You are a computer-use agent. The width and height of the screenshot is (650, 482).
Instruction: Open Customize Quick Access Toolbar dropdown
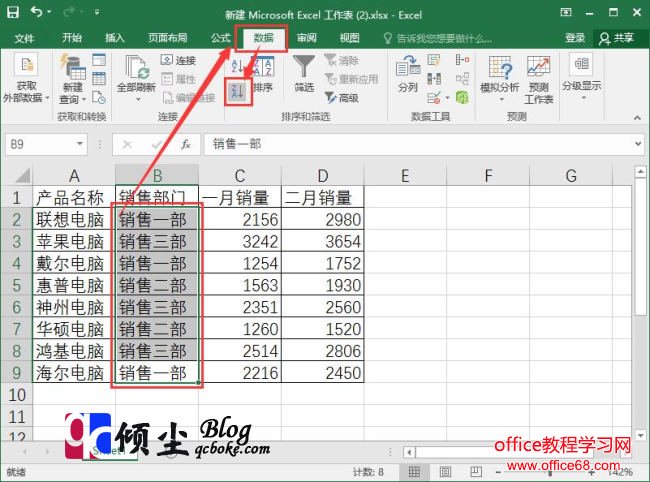(x=97, y=12)
